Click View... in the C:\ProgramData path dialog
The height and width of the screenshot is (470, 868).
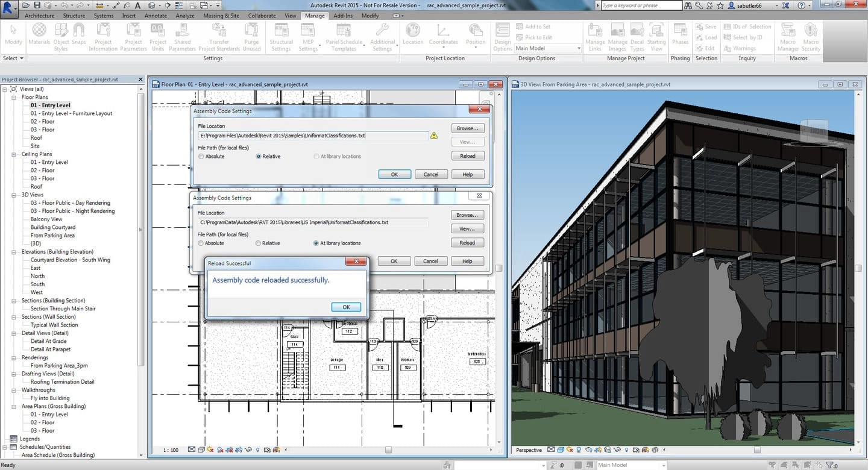(x=467, y=229)
